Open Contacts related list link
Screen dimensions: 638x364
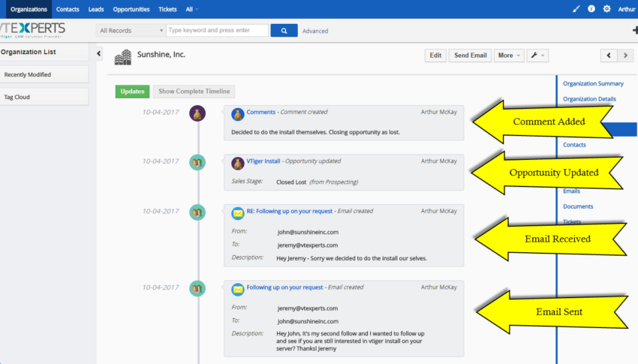pyautogui.click(x=574, y=145)
